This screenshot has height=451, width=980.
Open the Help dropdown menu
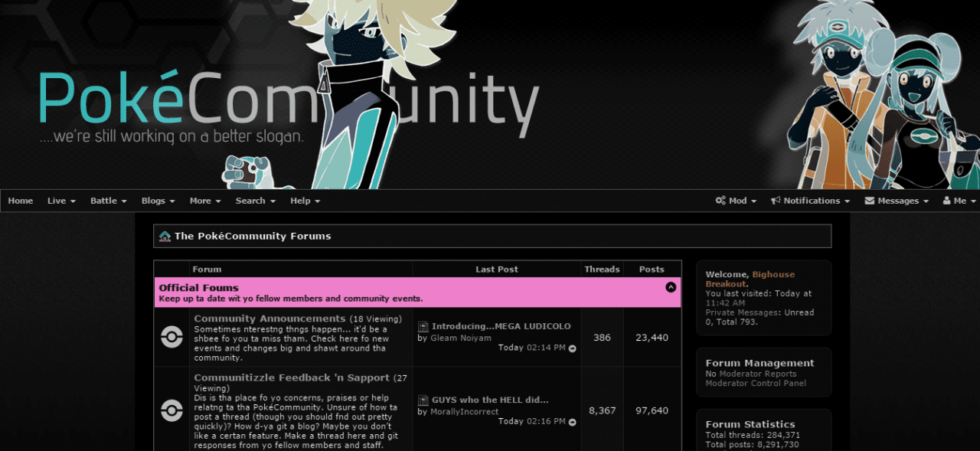coord(305,201)
